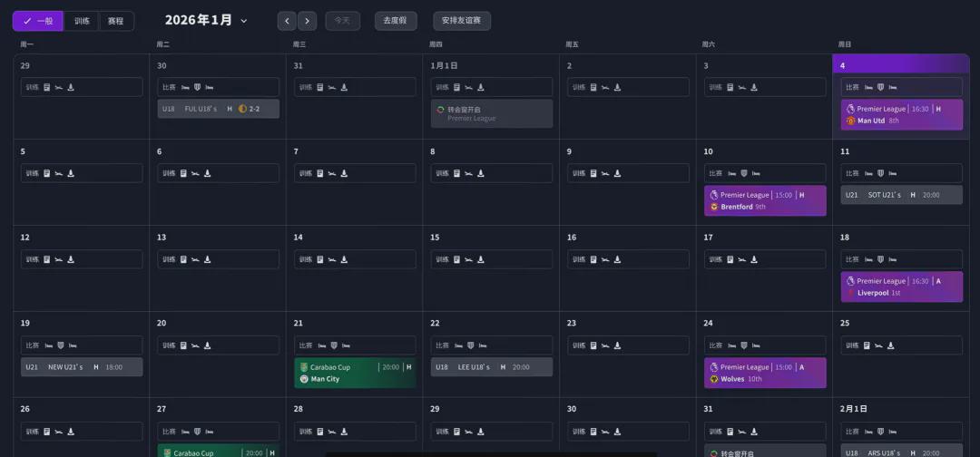This screenshot has width=980, height=457.
Task: Toggle the 一般 view option
Action: tap(37, 21)
